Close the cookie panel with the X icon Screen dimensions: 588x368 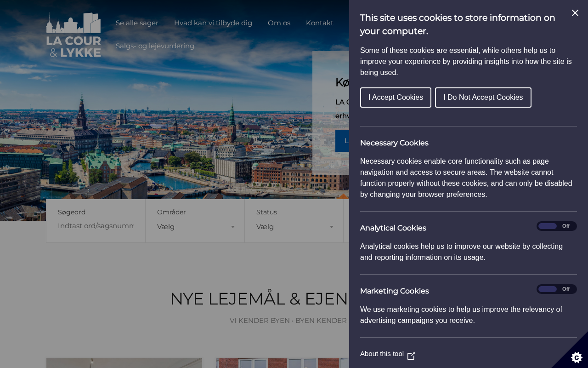pos(575,13)
